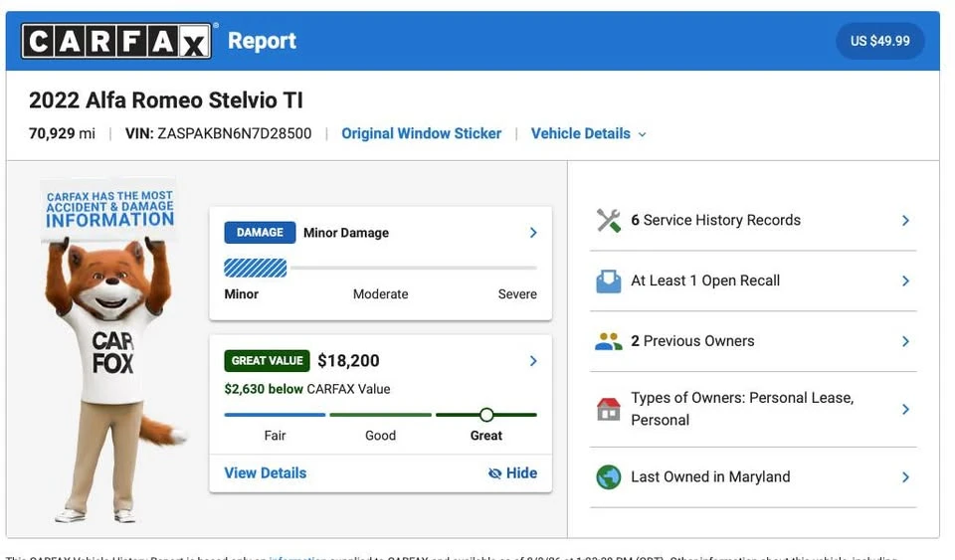955x560 pixels.
Task: Click the previous owners people icon
Action: coord(609,341)
